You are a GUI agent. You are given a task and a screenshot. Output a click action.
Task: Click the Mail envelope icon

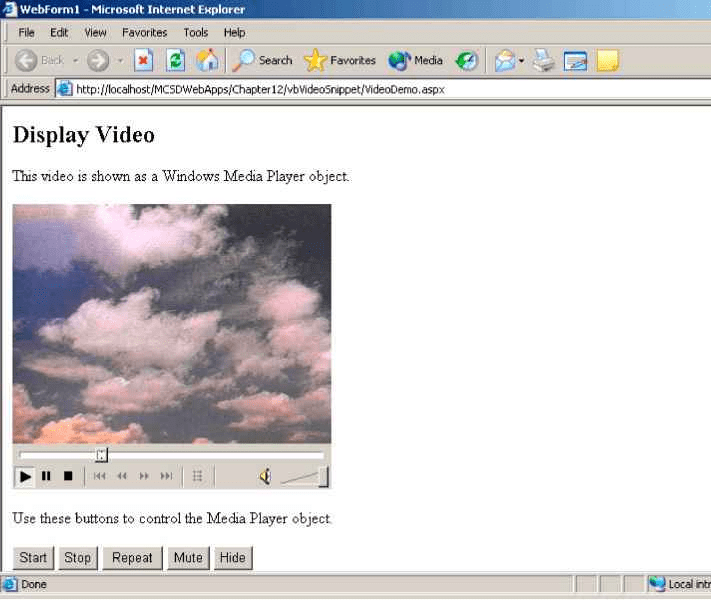pos(505,60)
